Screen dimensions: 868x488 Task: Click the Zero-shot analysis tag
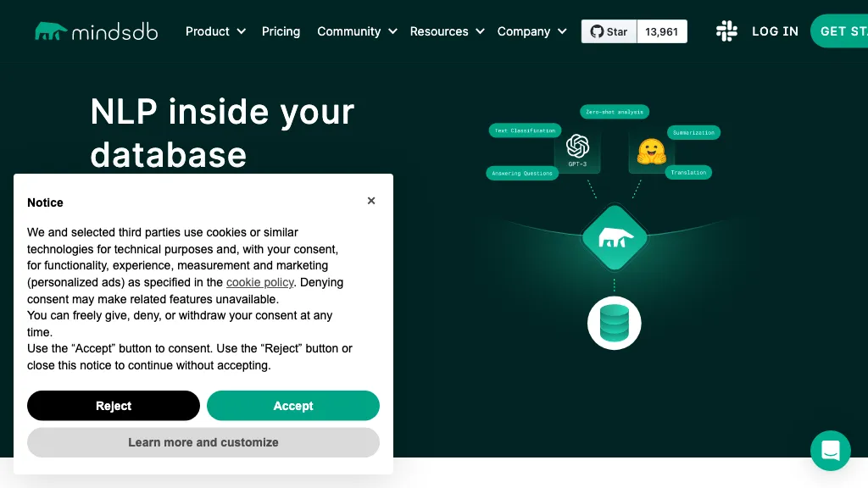pos(614,111)
